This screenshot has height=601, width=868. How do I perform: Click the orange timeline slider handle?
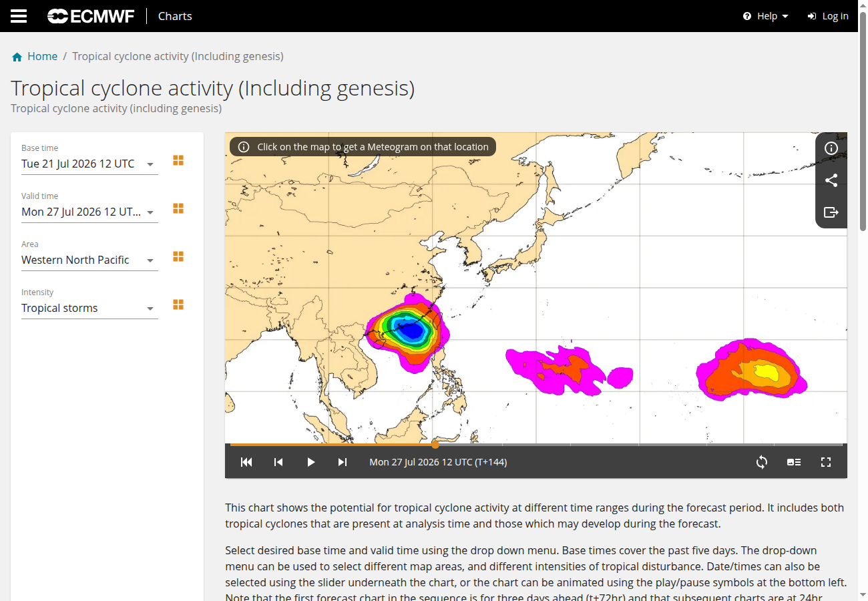tap(435, 444)
